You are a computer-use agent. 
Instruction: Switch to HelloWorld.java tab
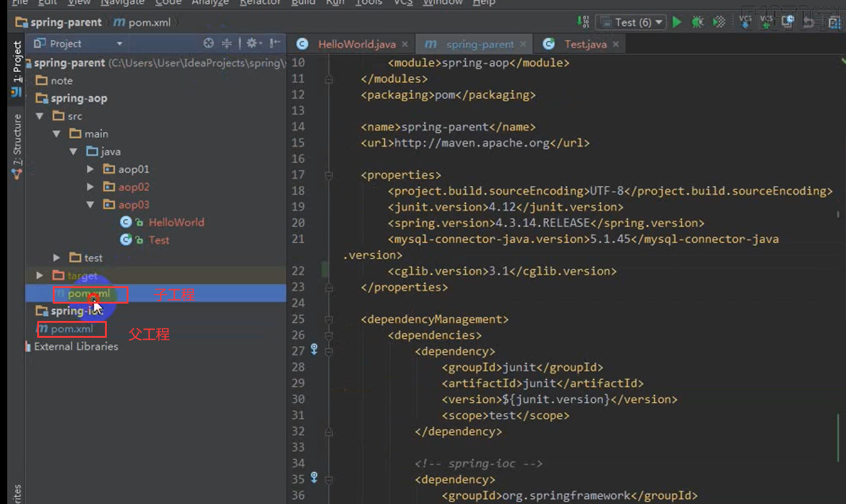point(353,44)
